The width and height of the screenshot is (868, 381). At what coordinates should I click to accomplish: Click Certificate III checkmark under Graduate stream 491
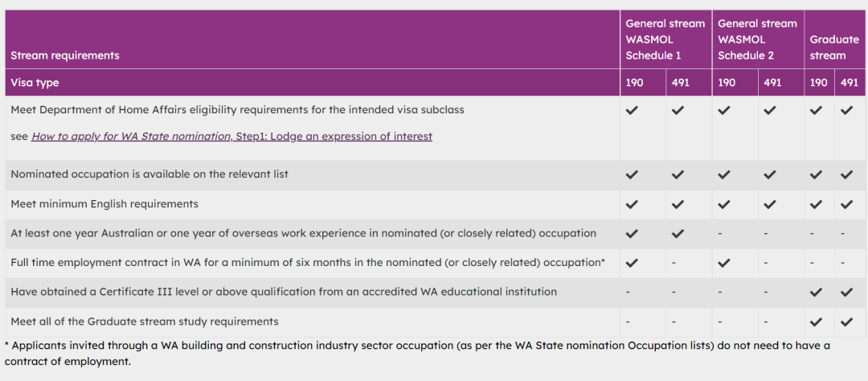click(845, 293)
